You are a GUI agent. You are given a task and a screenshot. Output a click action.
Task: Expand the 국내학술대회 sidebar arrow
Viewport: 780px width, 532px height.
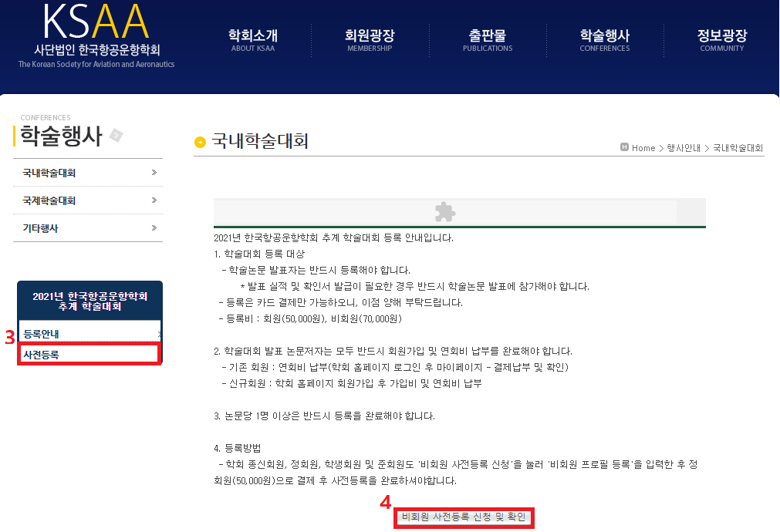point(154,173)
